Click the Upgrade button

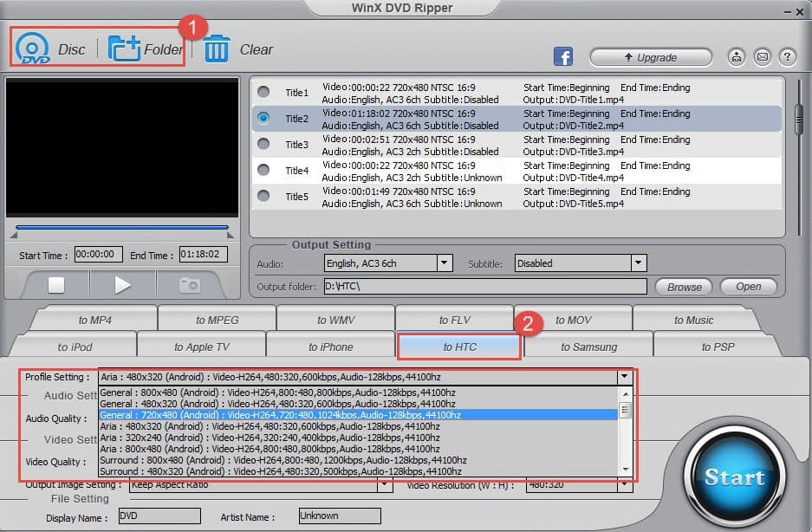point(651,57)
